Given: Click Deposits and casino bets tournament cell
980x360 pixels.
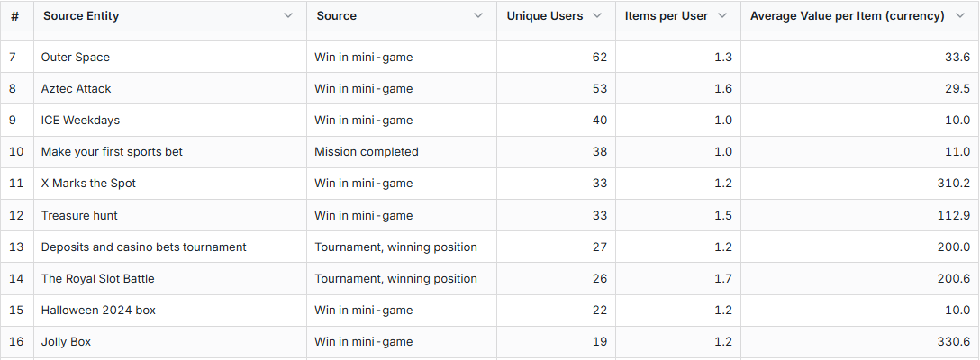Looking at the screenshot, I should 143,247.
